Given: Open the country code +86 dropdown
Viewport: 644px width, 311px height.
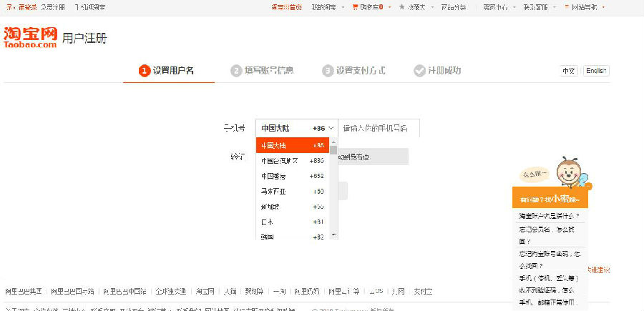Looking at the screenshot, I should coord(296,129).
